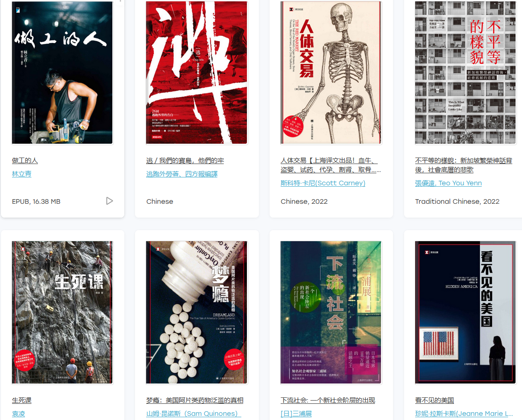Screen dimensions: 522x420
Task: Open 不平等的樣貌 book title link
Action: tap(463, 165)
